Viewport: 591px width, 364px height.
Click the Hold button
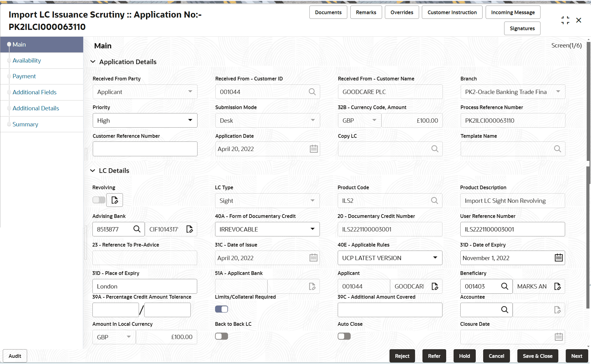(464, 356)
